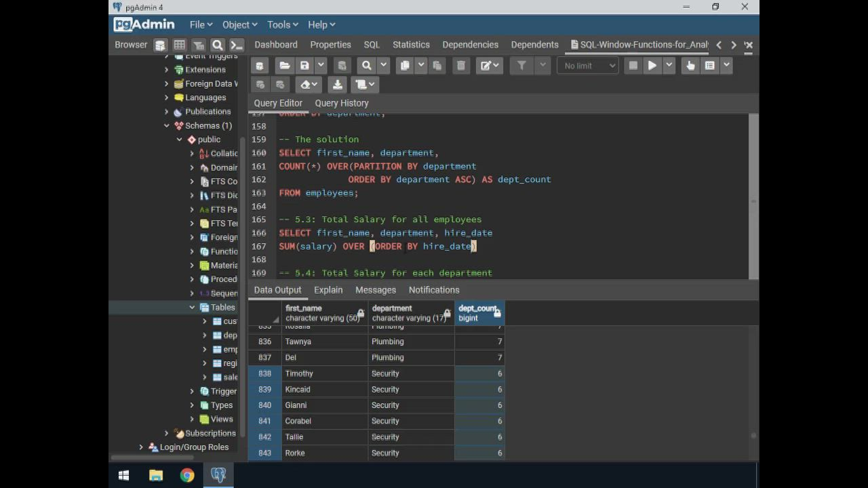This screenshot has width=868, height=488.
Task: Open Chrome from the Windows taskbar
Action: (x=187, y=475)
